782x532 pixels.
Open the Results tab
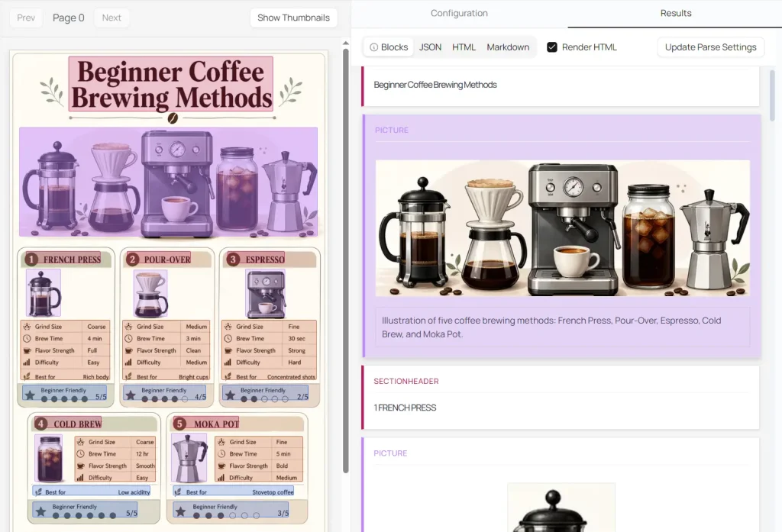(x=675, y=13)
